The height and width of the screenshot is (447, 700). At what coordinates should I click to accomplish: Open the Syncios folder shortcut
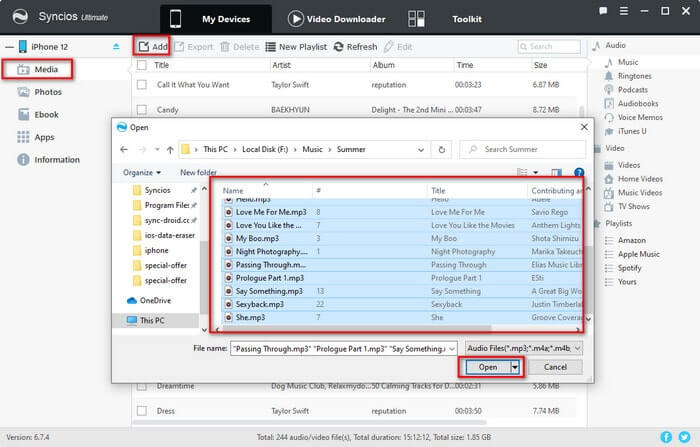pyautogui.click(x=152, y=190)
